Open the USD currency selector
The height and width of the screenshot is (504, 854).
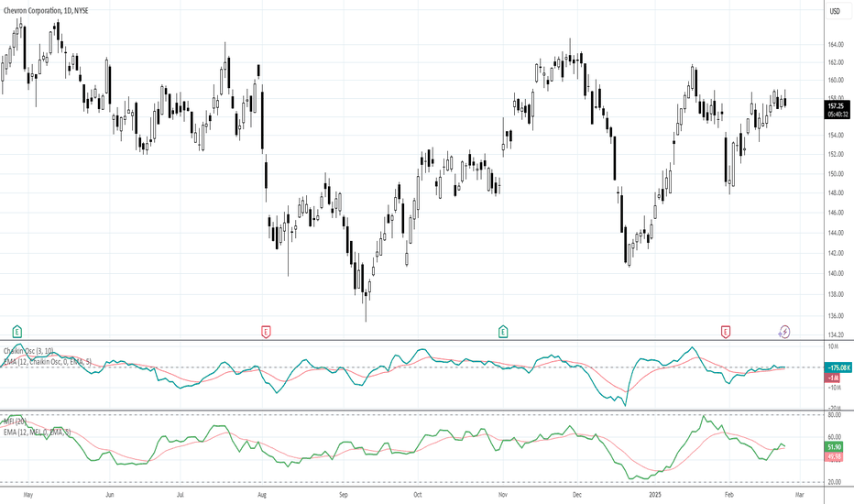click(x=835, y=11)
